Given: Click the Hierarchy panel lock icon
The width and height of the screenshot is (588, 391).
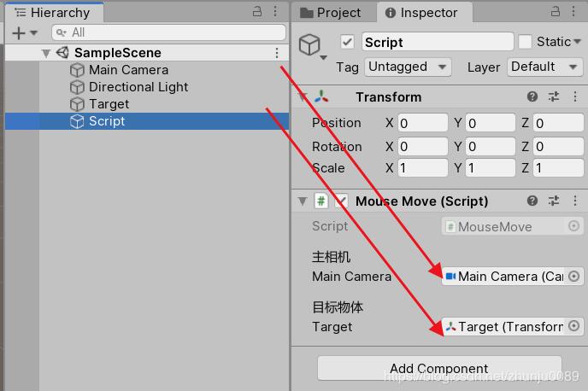Looking at the screenshot, I should point(257,12).
